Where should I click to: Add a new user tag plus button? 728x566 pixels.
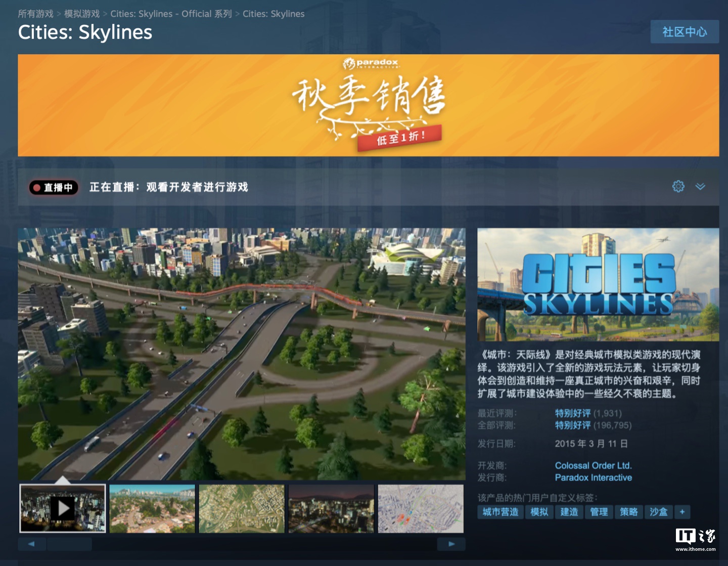[x=682, y=512]
